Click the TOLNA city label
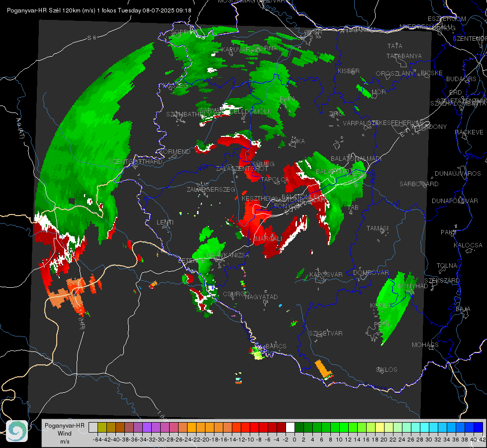 pyautogui.click(x=447, y=265)
